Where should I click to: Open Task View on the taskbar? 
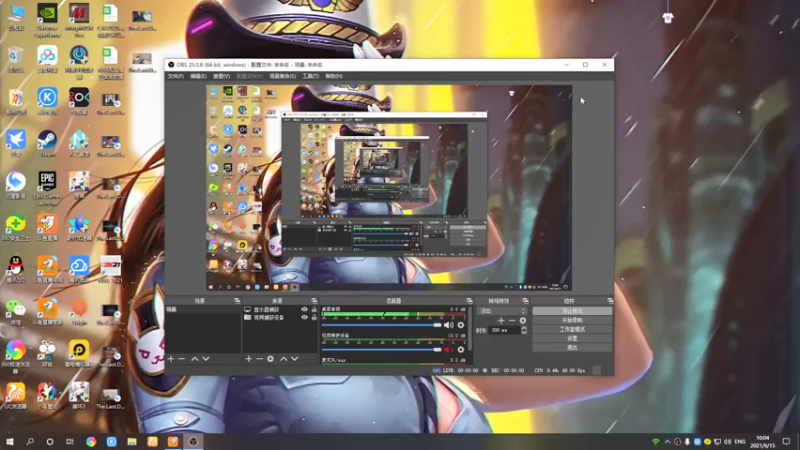[70, 441]
